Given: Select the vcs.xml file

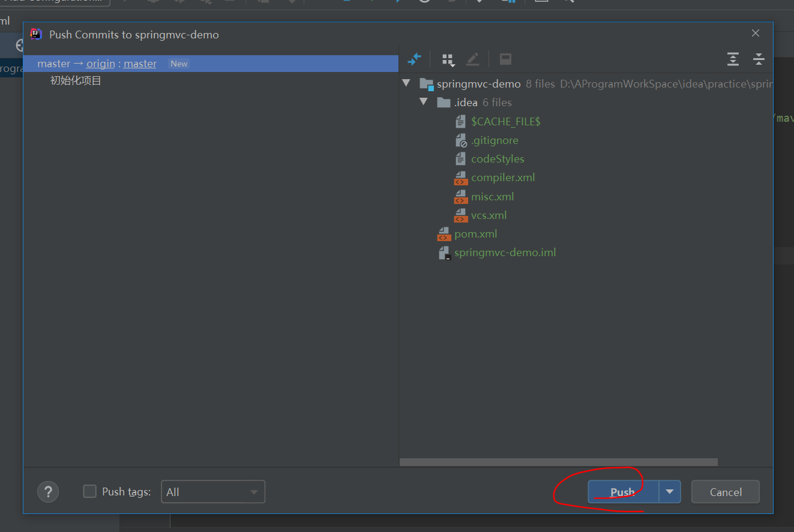Looking at the screenshot, I should pos(489,215).
